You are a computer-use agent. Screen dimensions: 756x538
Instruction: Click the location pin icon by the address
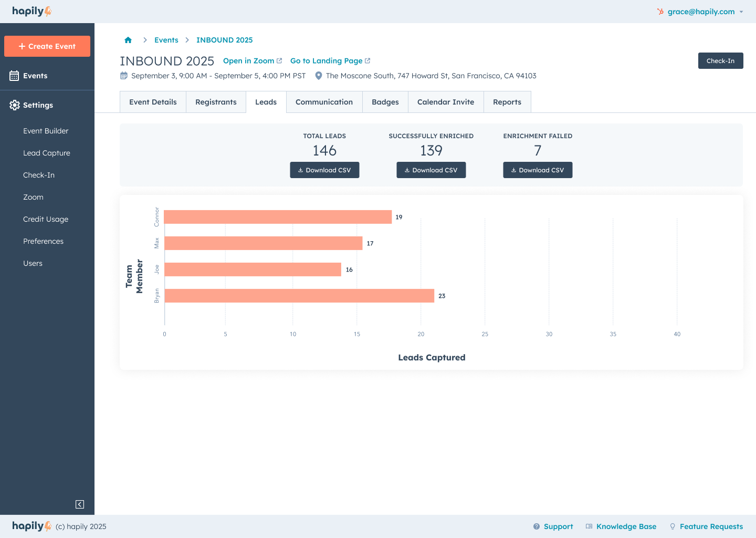coord(318,76)
